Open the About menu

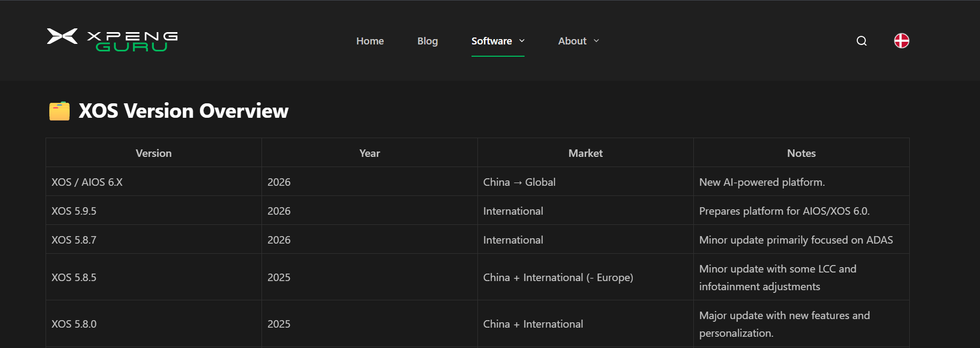click(572, 41)
